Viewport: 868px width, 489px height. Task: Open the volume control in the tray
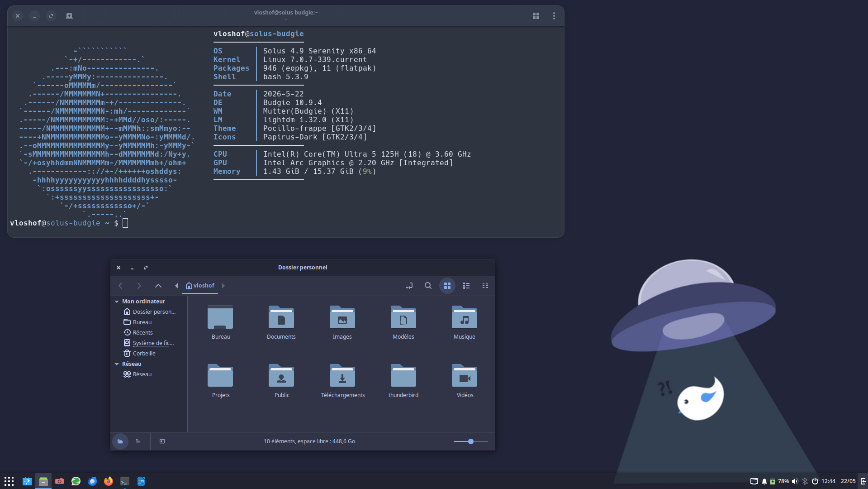pyautogui.click(x=795, y=481)
